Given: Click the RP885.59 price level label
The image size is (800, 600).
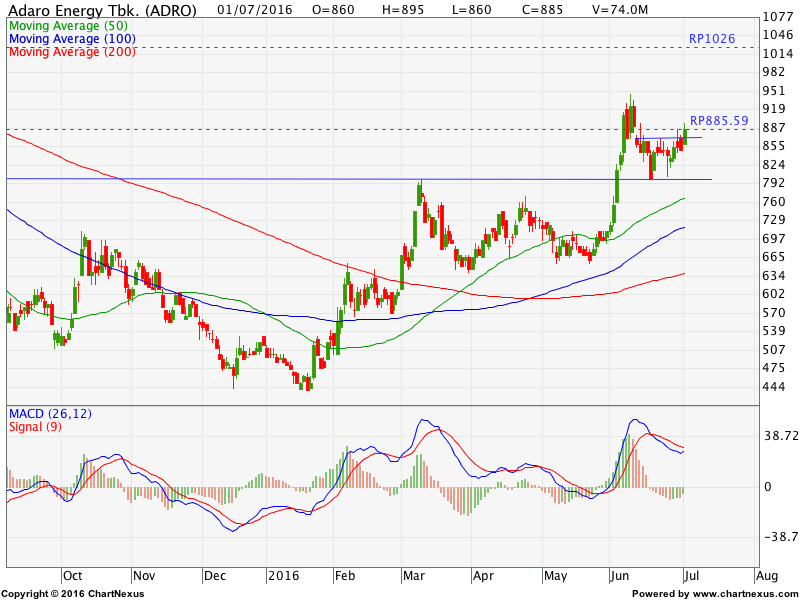Looking at the screenshot, I should (x=719, y=121).
